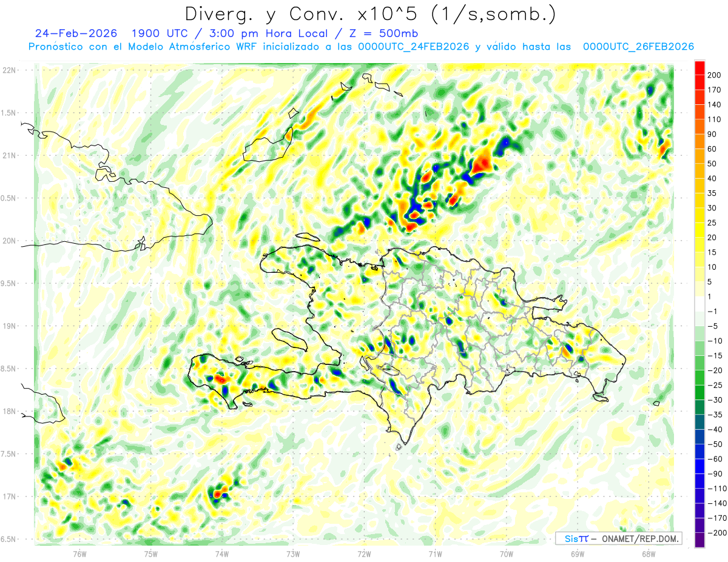This screenshot has height=562, width=728.
Task: Click the 21N latitude label
Action: 8,155
